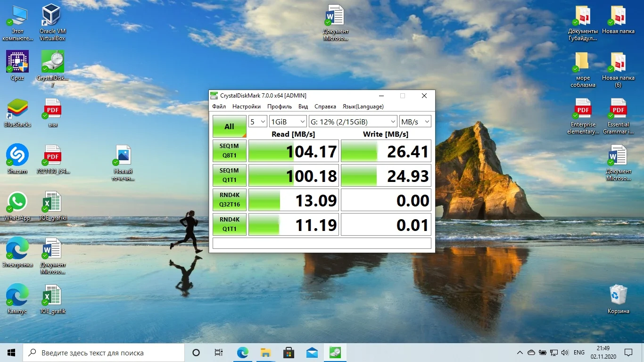Expand the 1GiB test size dropdown

click(288, 122)
